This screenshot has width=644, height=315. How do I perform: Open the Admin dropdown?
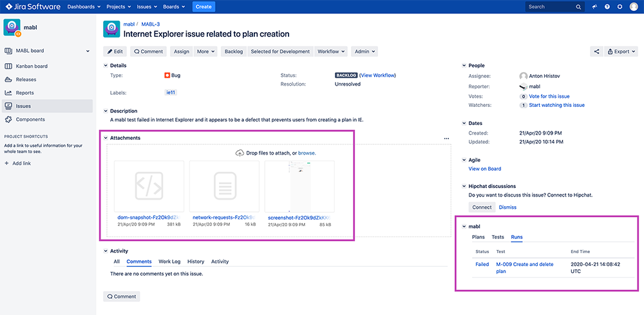[x=365, y=52]
